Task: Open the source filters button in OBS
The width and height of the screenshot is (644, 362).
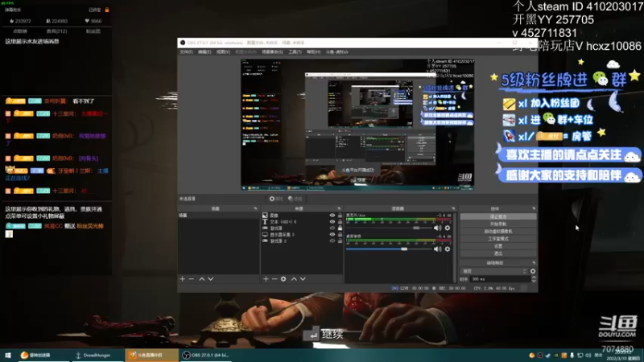Action: [x=295, y=199]
